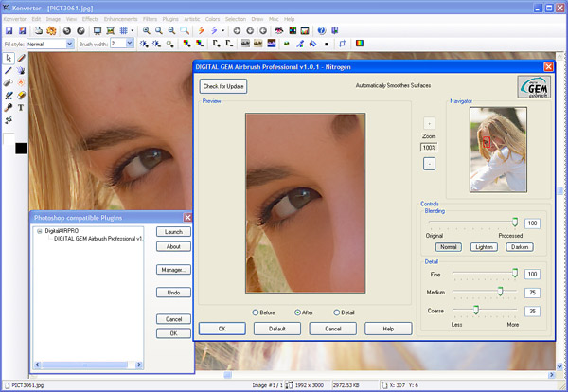Image resolution: width=568 pixels, height=392 pixels.
Task: Click the Launch button in plugins dialog
Action: tap(173, 232)
